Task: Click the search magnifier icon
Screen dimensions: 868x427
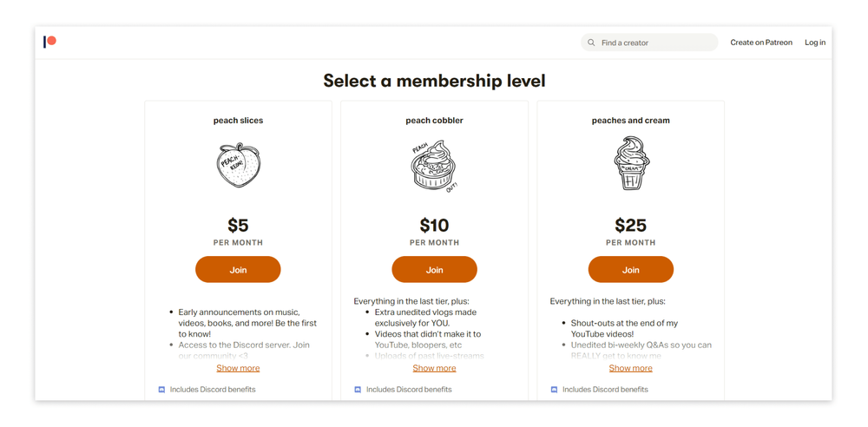Action: point(591,43)
